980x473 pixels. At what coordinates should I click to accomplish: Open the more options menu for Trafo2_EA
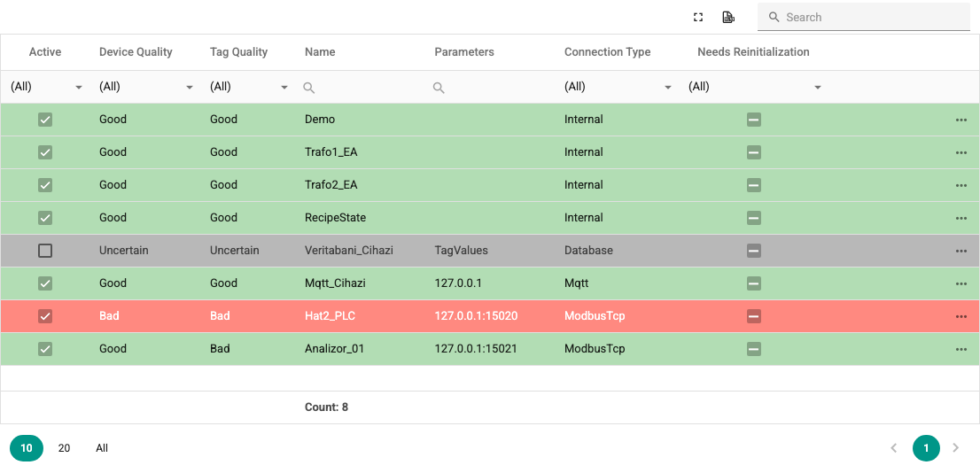961,186
